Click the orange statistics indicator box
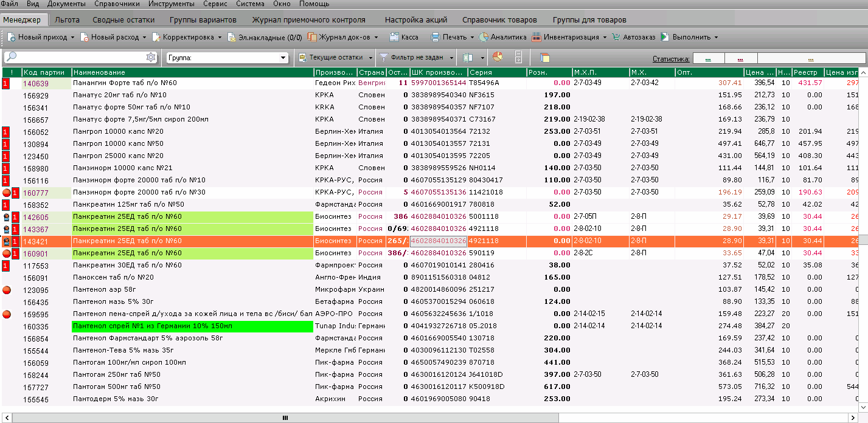 [811, 58]
